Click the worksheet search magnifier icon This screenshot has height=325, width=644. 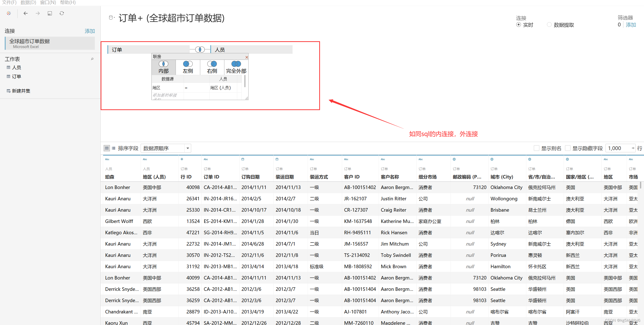(92, 59)
